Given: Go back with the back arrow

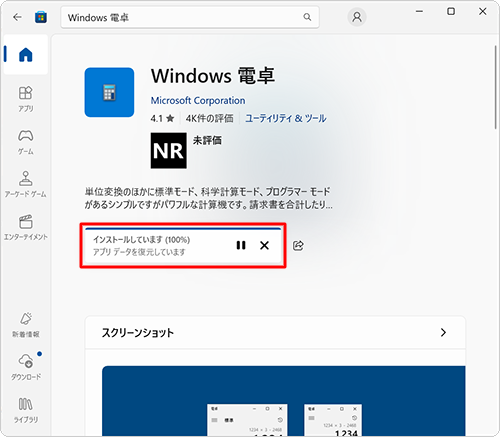Looking at the screenshot, I should pos(17,17).
